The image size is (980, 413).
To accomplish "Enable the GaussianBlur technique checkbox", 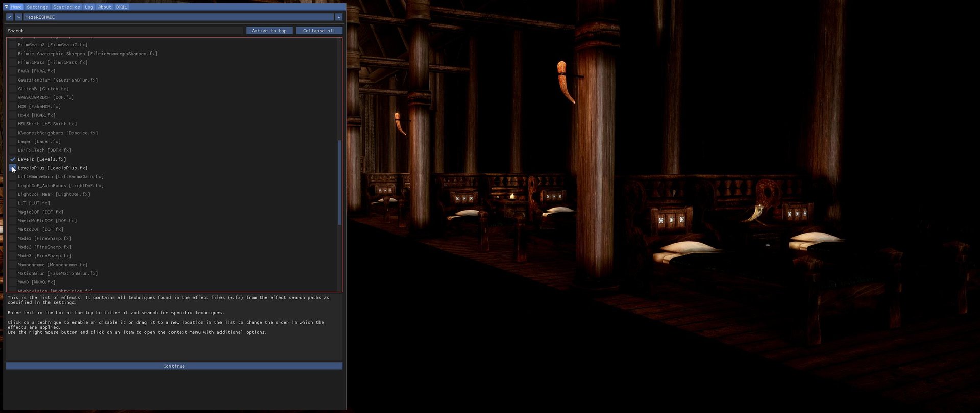I will pos(13,80).
